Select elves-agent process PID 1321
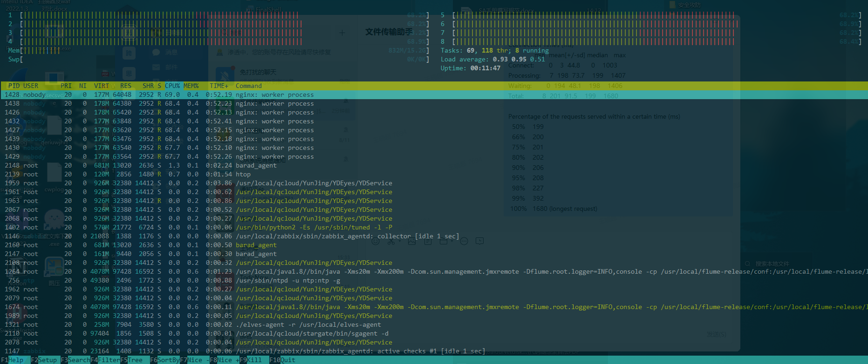 (x=434, y=324)
